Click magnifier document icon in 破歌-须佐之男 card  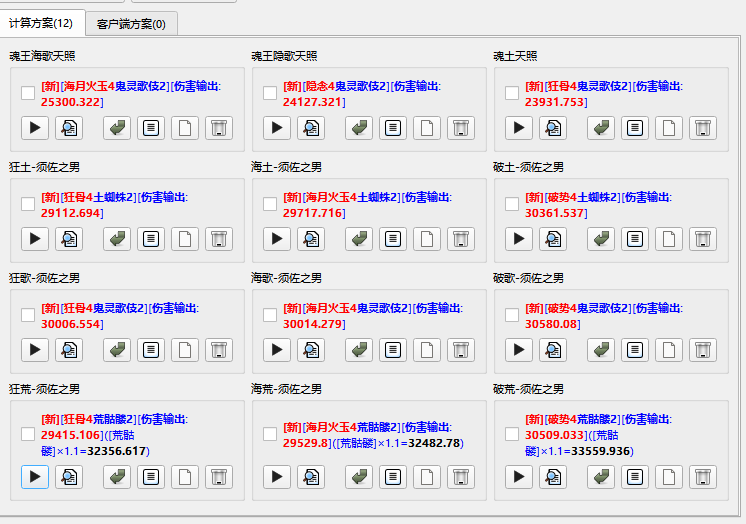pyautogui.click(x=553, y=350)
